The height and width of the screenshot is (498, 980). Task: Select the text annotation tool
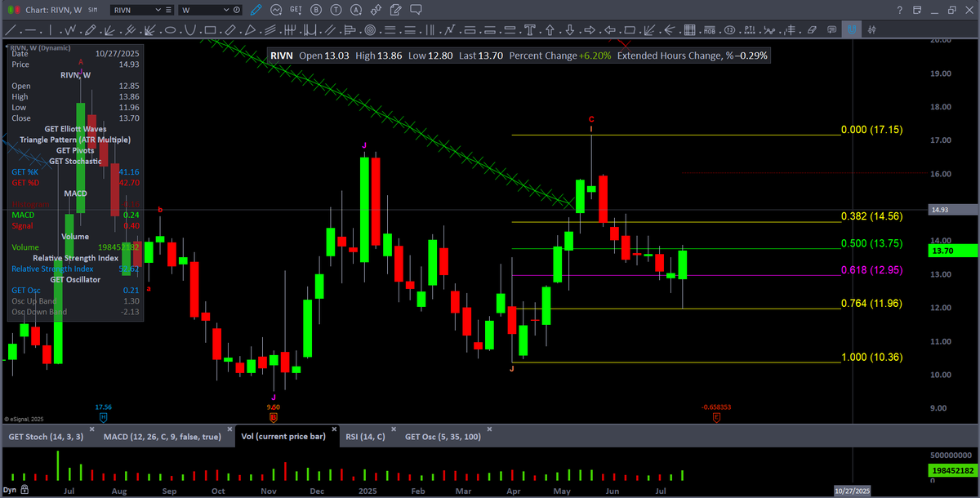(x=529, y=30)
